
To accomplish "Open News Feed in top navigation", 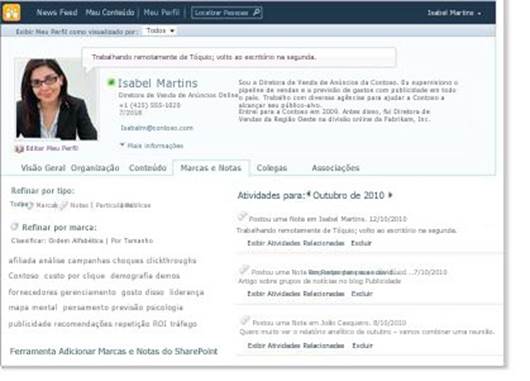I will click(57, 13).
